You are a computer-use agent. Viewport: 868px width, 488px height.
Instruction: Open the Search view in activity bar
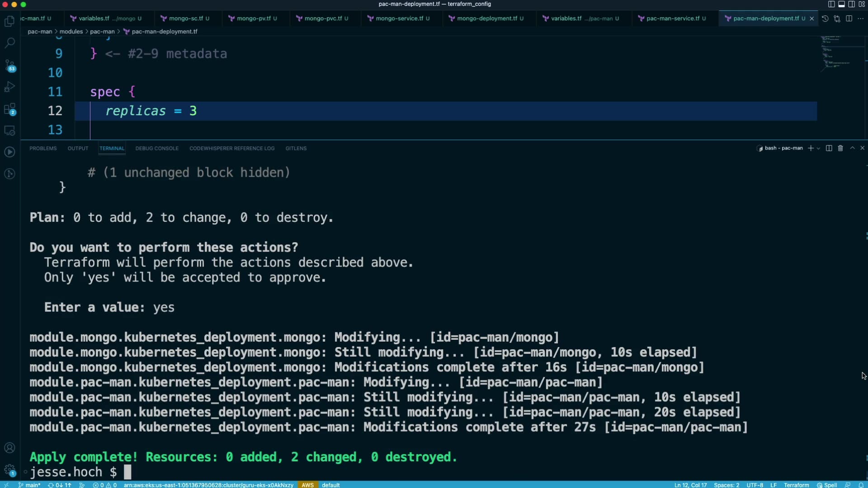[x=9, y=42]
